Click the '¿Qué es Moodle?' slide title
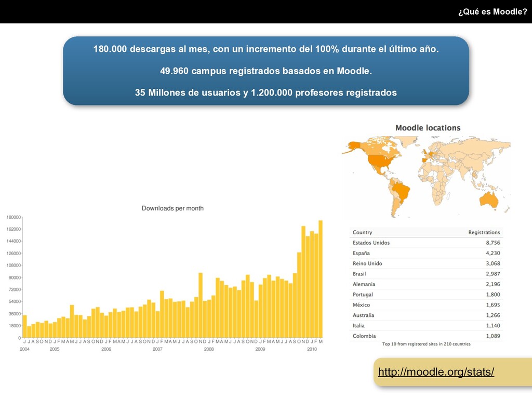This screenshot has width=532, height=399. click(x=493, y=11)
